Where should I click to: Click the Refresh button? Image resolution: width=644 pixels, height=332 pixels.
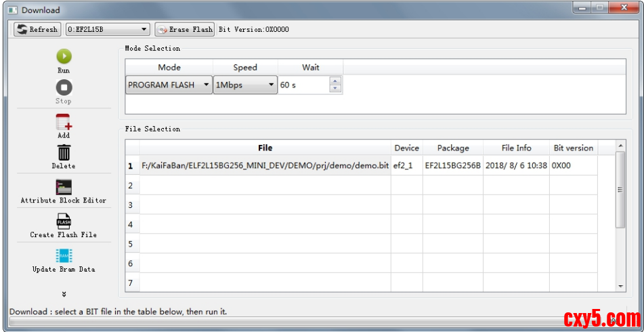coord(37,29)
